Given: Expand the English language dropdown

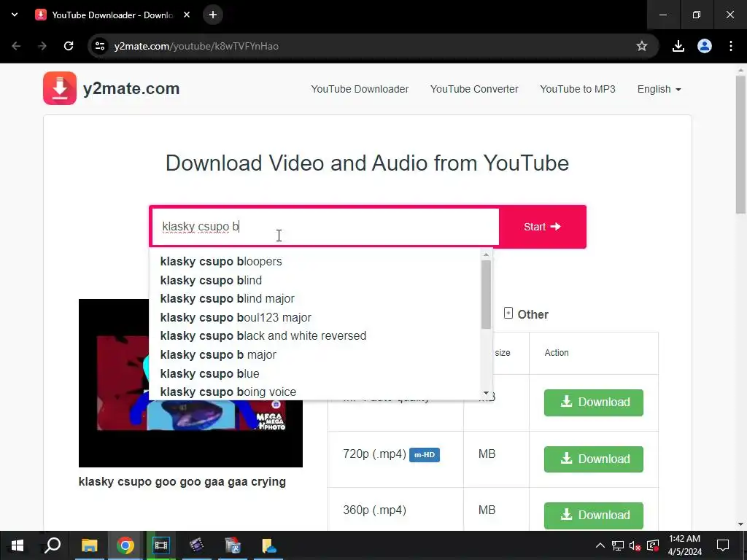Looking at the screenshot, I should 659,89.
